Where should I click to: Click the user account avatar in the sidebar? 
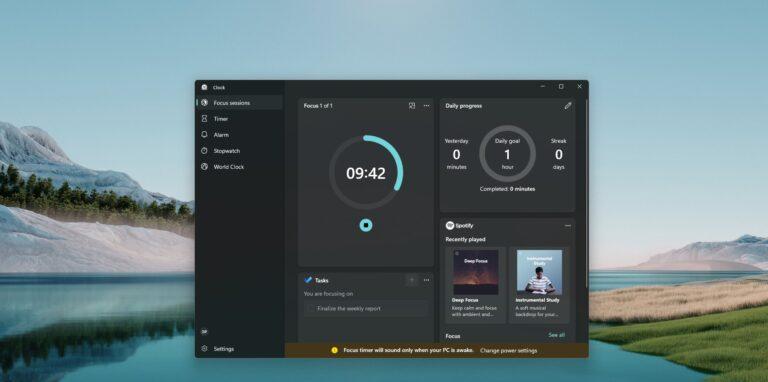tap(204, 332)
